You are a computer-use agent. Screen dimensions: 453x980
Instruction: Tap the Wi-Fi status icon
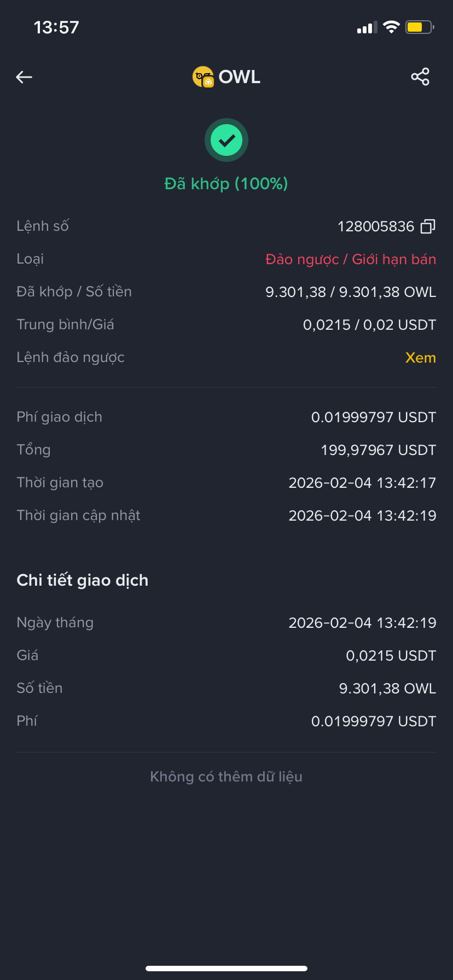point(391,27)
